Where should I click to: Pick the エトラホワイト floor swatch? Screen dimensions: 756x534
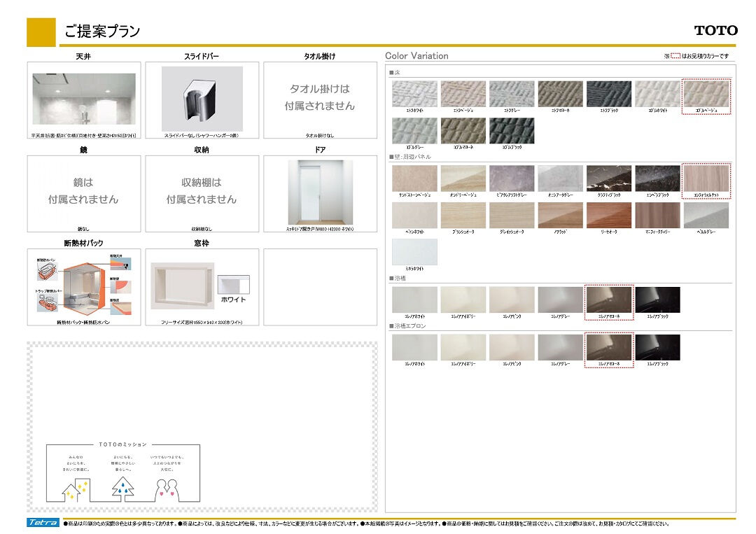click(x=414, y=94)
